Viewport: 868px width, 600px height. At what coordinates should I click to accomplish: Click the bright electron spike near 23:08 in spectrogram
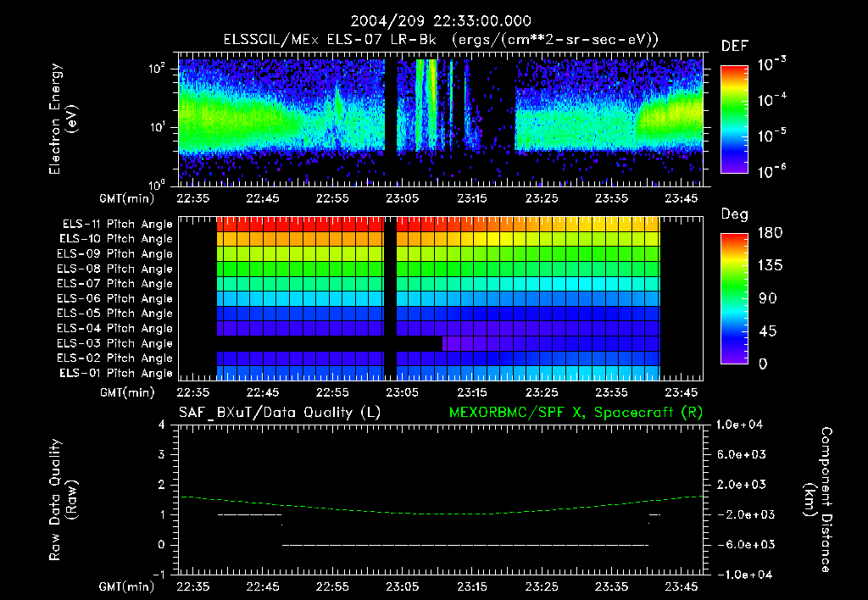click(431, 105)
